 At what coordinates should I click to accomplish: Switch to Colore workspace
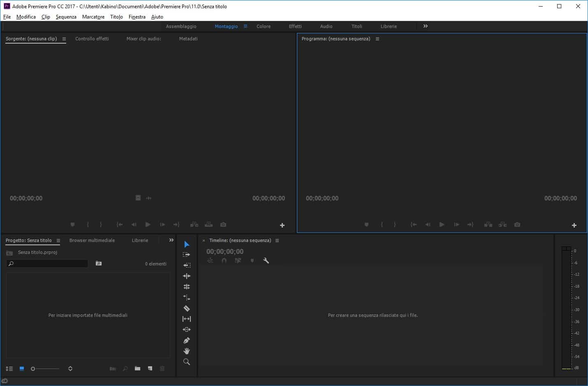[x=264, y=26]
